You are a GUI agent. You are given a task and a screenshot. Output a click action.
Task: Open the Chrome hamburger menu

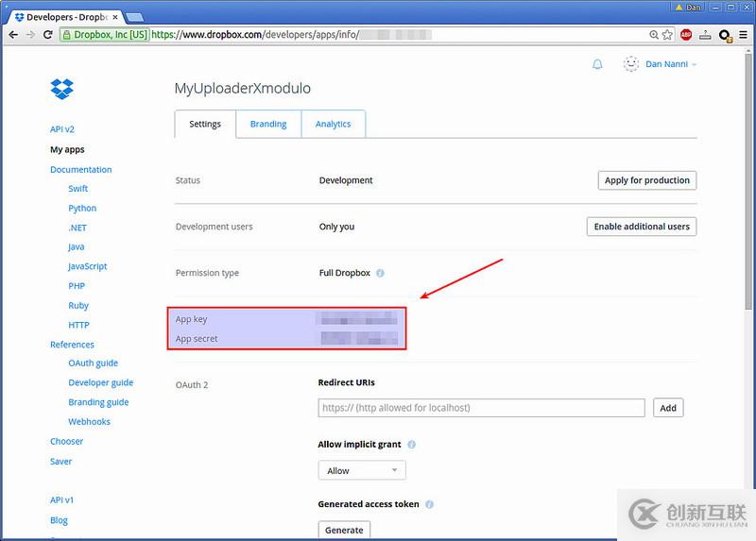coord(743,35)
